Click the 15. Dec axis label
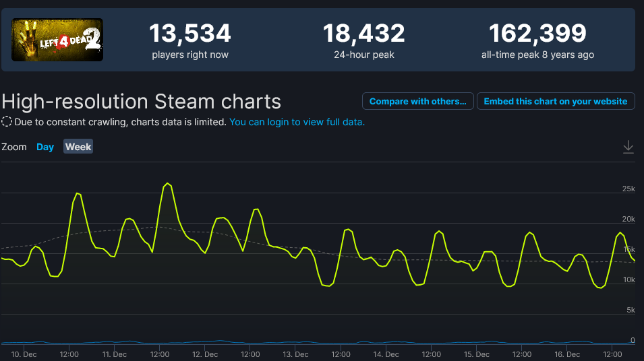Viewport: 644px width, 361px height. [x=477, y=354]
